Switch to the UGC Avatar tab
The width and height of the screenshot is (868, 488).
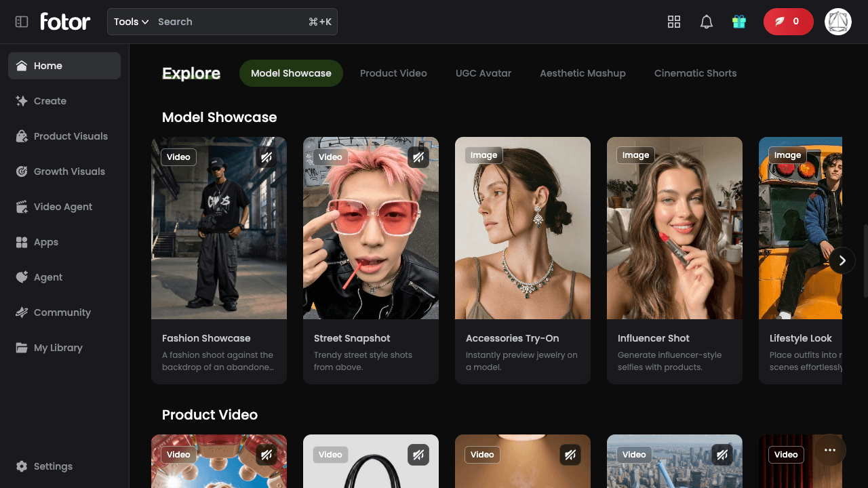[x=484, y=73]
